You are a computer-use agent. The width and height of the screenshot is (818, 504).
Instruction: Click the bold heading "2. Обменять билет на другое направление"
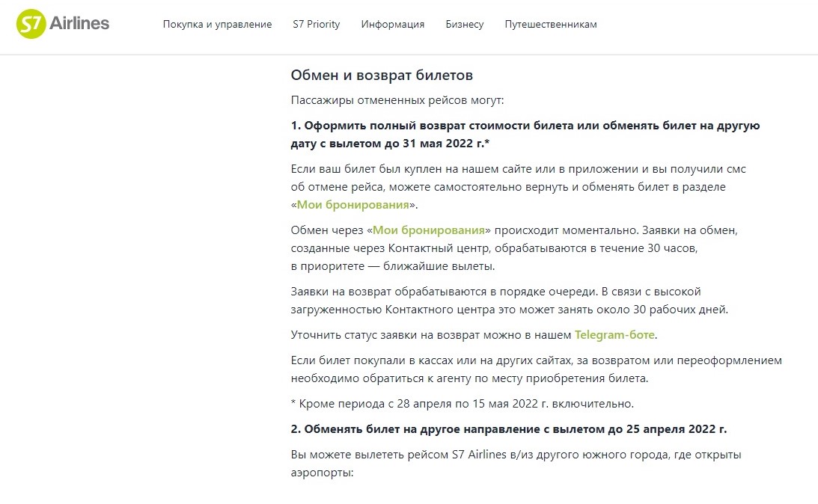[508, 429]
